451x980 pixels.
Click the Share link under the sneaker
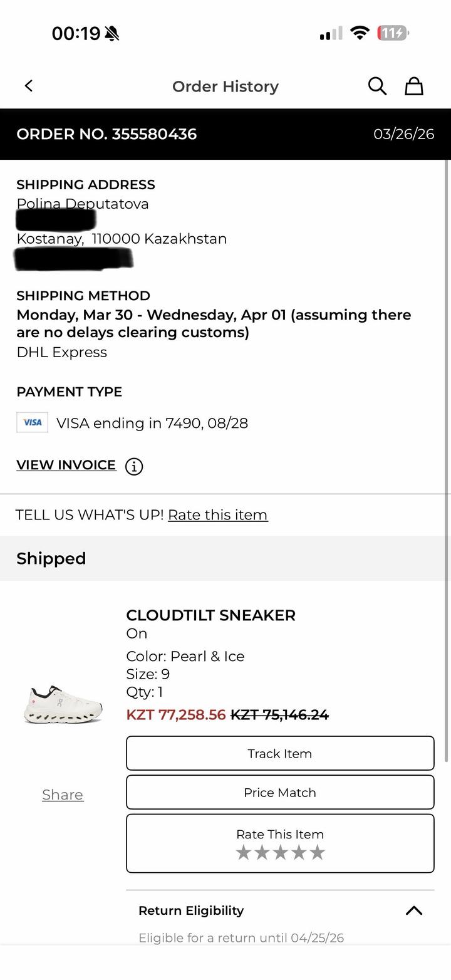[63, 795]
